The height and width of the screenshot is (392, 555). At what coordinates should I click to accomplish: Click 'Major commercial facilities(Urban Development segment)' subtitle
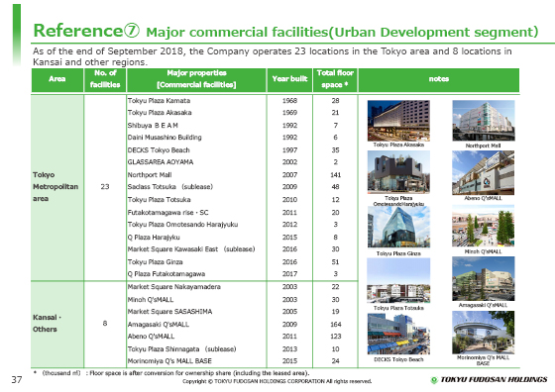tap(342, 32)
